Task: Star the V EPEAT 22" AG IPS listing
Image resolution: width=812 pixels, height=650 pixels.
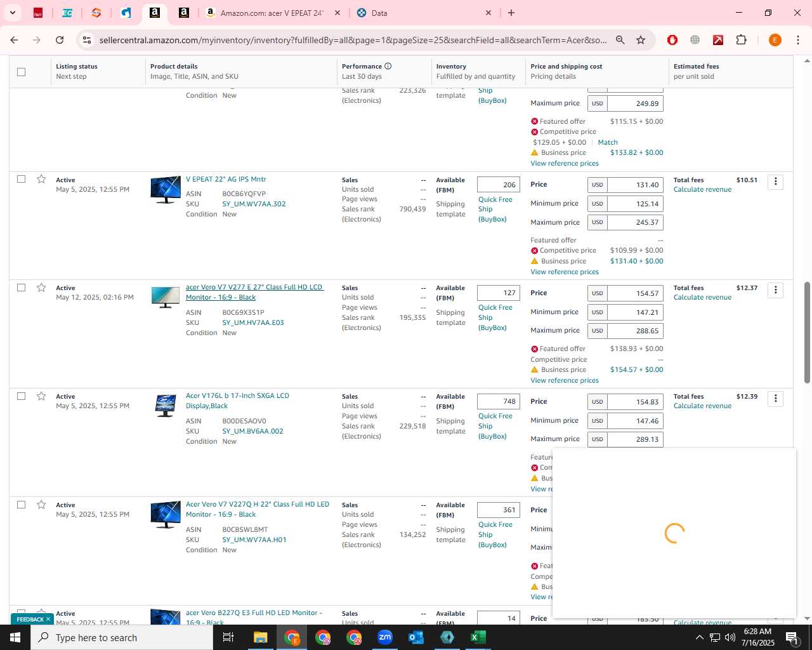Action: point(41,179)
